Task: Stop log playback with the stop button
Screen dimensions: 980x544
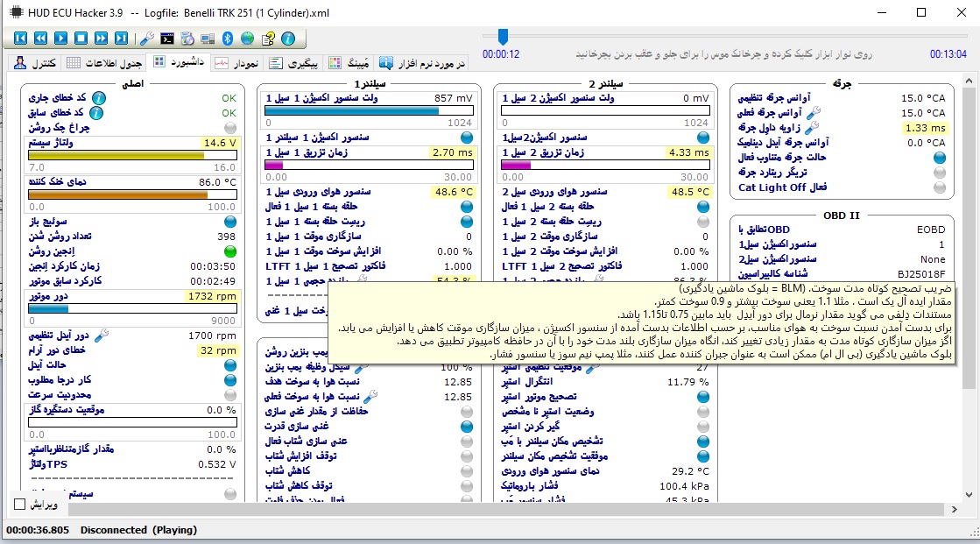Action: point(81,39)
